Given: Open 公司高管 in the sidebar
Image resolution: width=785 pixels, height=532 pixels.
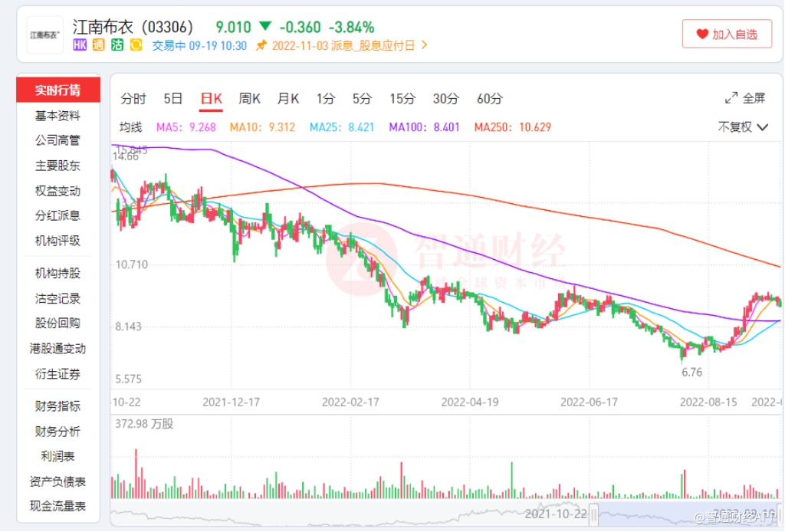Looking at the screenshot, I should pos(57,140).
